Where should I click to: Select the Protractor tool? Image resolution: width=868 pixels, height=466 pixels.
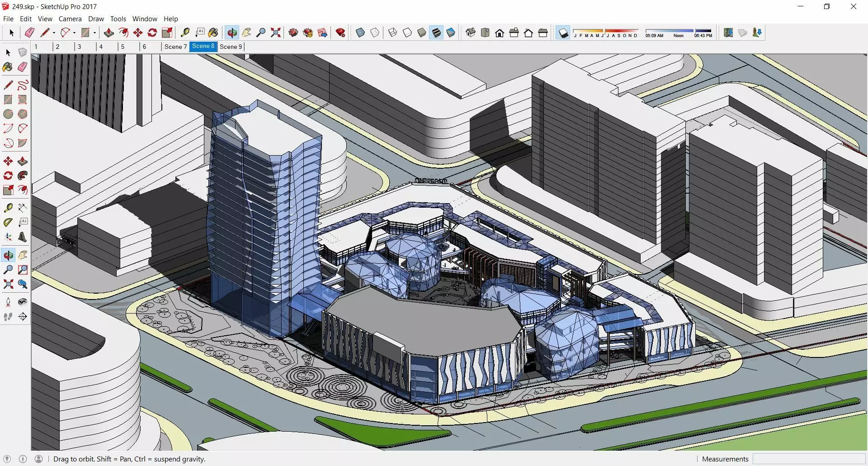[x=8, y=223]
